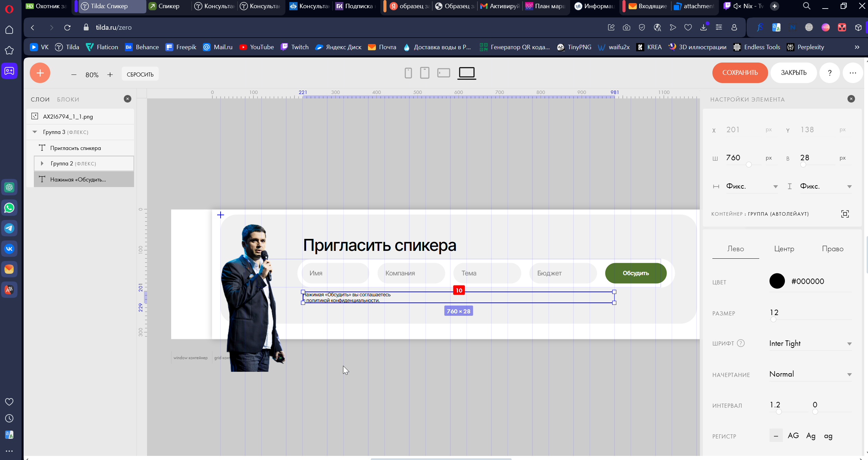Open Telegram in the Opera sidebar

[x=9, y=228]
